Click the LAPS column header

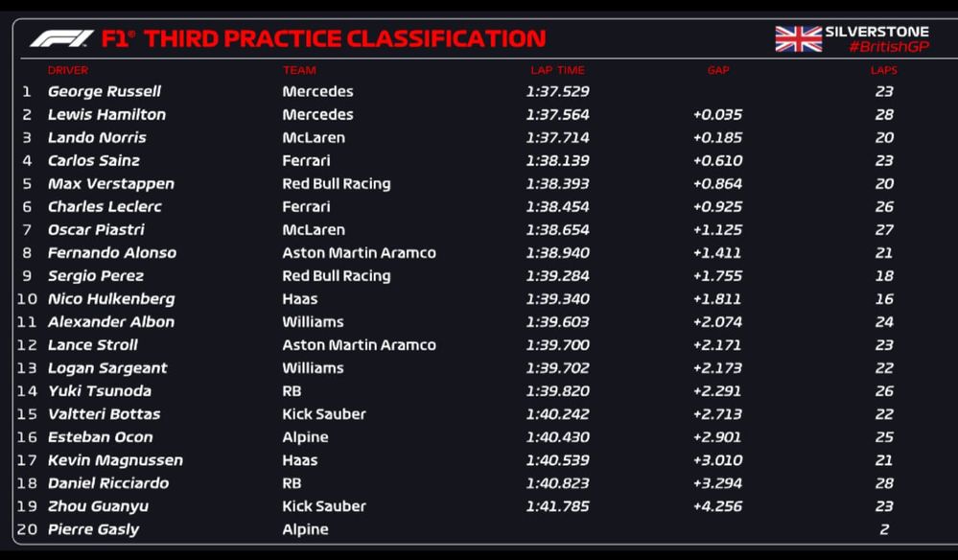(883, 70)
